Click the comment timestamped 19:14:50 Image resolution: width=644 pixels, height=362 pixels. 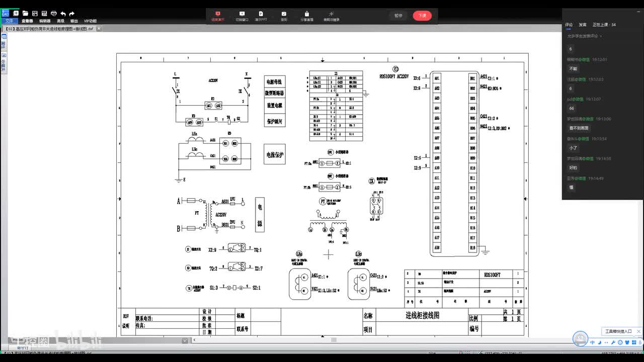[x=589, y=158]
